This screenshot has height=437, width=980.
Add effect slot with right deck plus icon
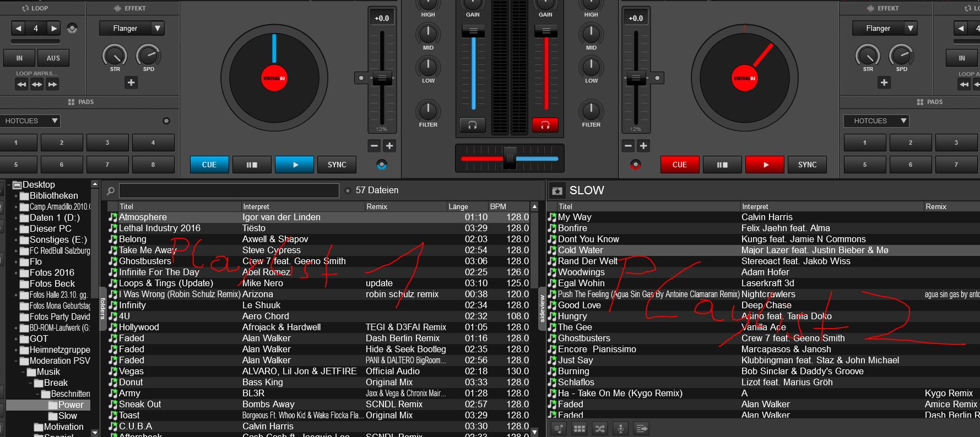click(884, 83)
